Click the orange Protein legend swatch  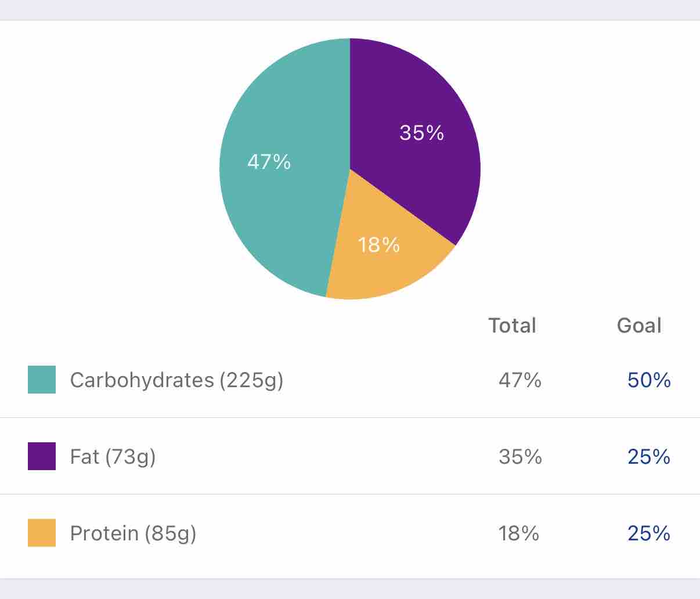[42, 533]
